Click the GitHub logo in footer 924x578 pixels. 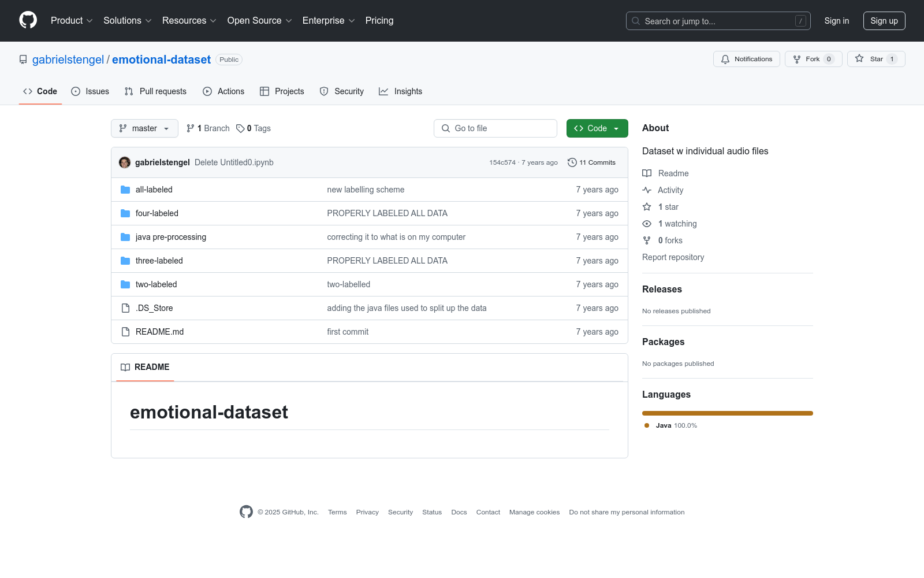pyautogui.click(x=246, y=512)
